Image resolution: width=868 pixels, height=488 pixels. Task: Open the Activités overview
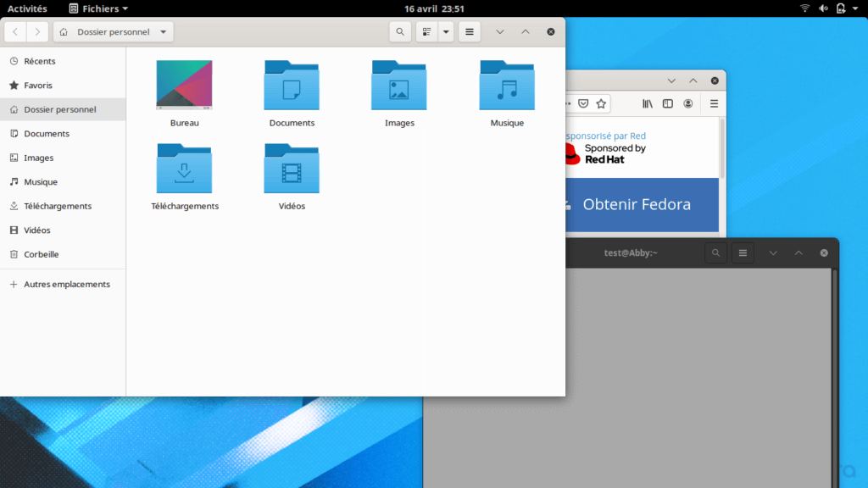pos(27,8)
